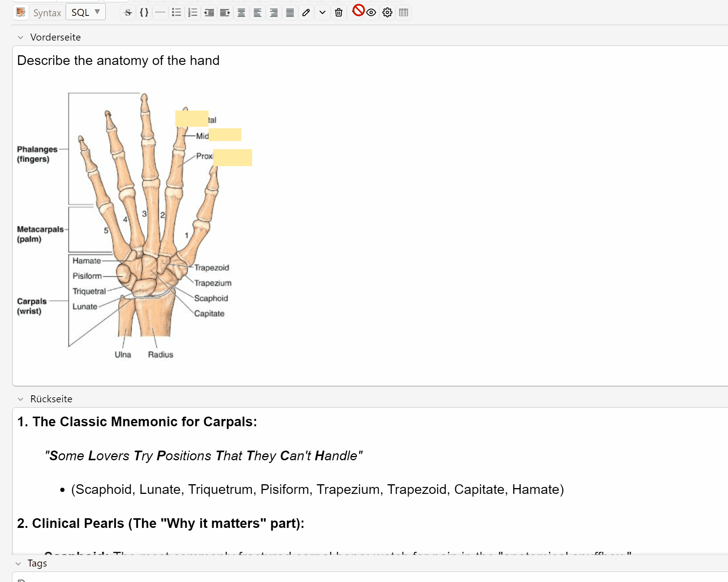Click the Tags section header

(37, 563)
